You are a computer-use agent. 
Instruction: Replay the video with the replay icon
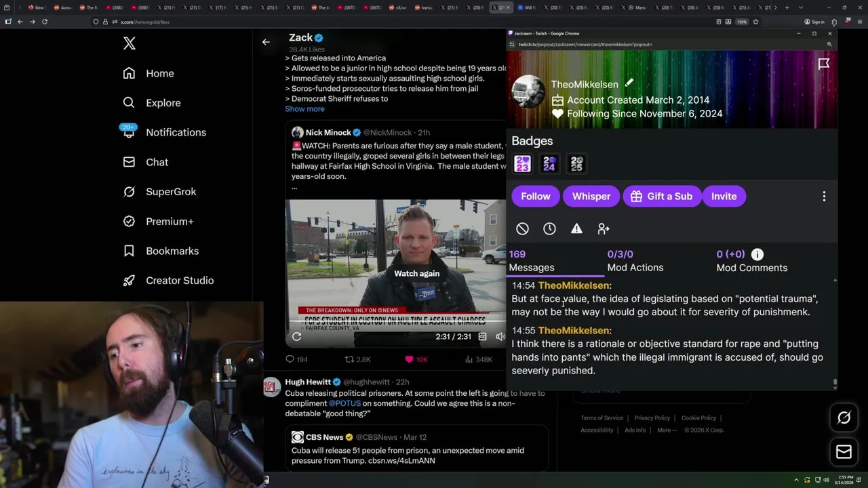(296, 336)
